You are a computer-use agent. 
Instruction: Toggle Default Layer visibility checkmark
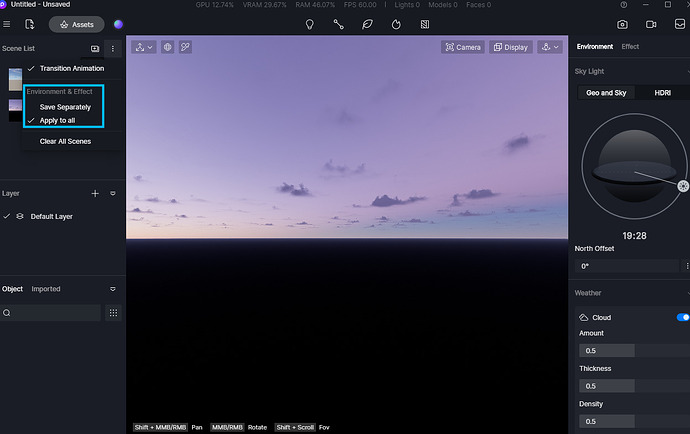[x=7, y=216]
